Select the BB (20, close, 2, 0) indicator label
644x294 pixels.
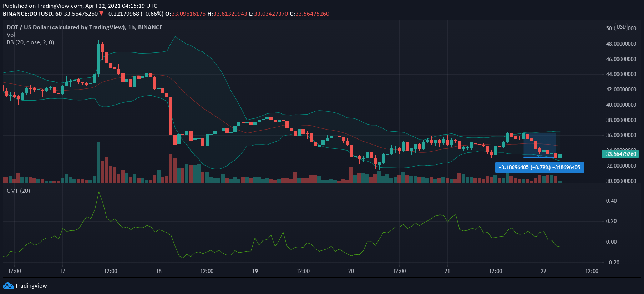point(30,42)
